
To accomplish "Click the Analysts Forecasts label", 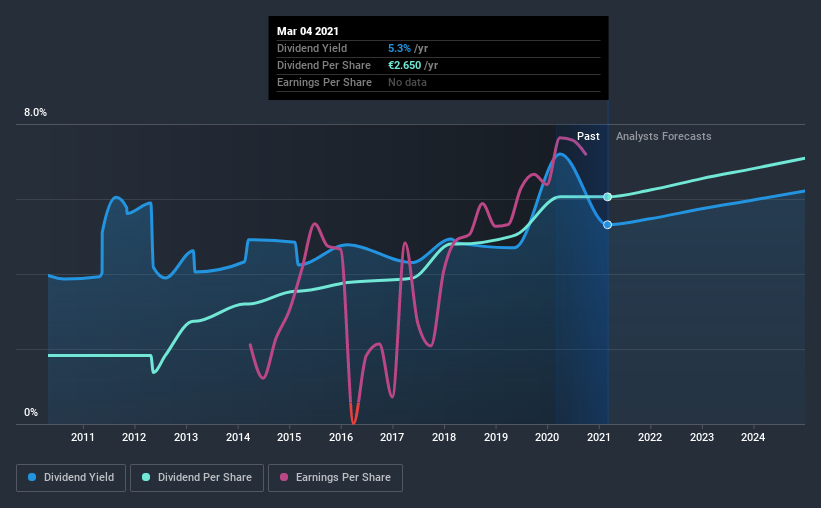I will [x=663, y=136].
